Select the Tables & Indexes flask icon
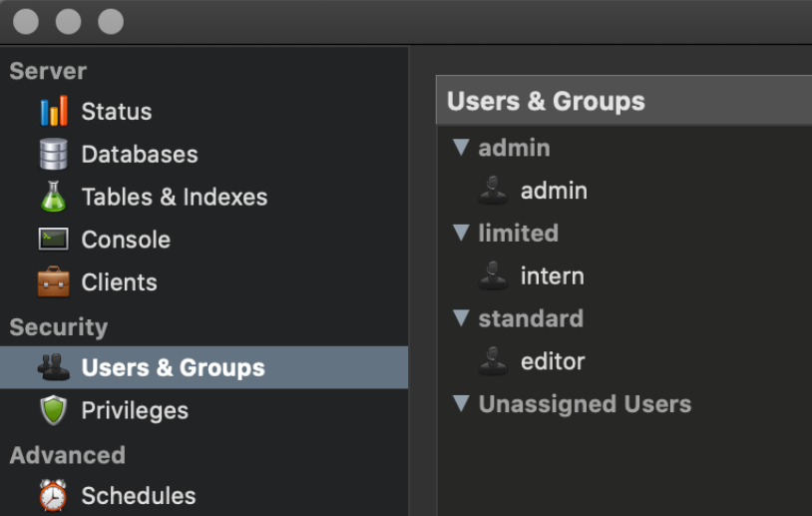 [53, 197]
